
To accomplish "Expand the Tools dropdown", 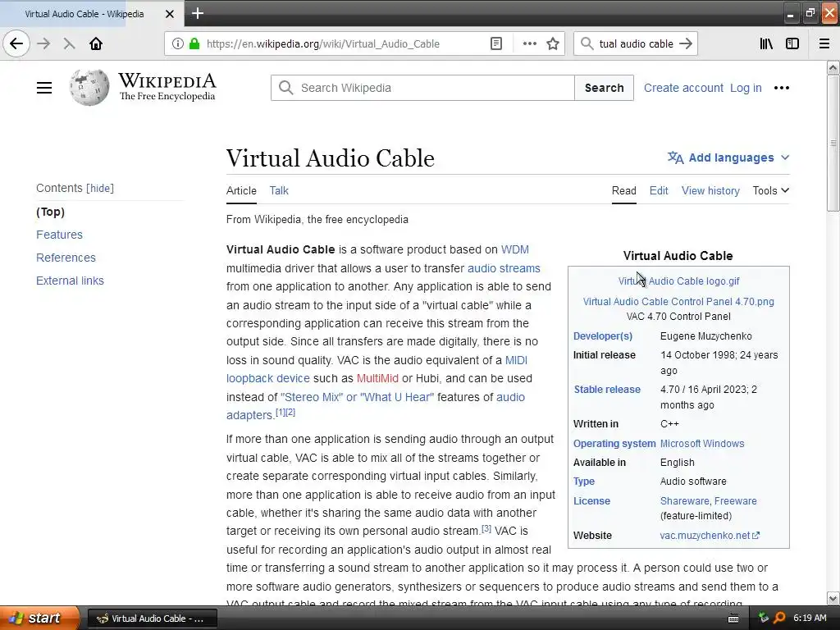I will [x=770, y=190].
